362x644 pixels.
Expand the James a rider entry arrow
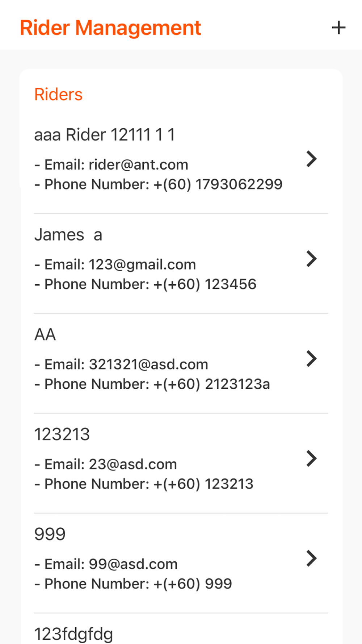311,259
